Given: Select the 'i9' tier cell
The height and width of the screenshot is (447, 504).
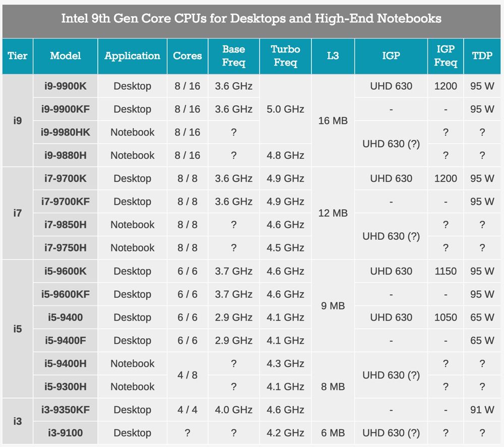Looking at the screenshot, I should (18, 120).
